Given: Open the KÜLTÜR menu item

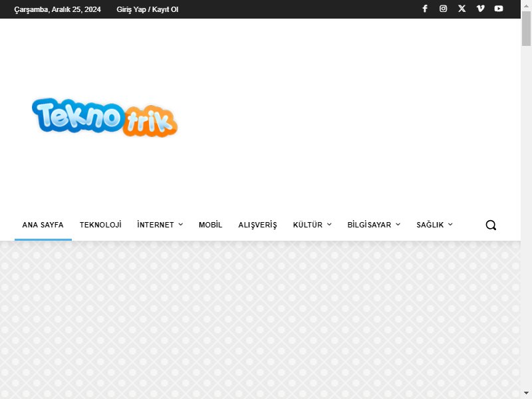Looking at the screenshot, I should pos(308,225).
